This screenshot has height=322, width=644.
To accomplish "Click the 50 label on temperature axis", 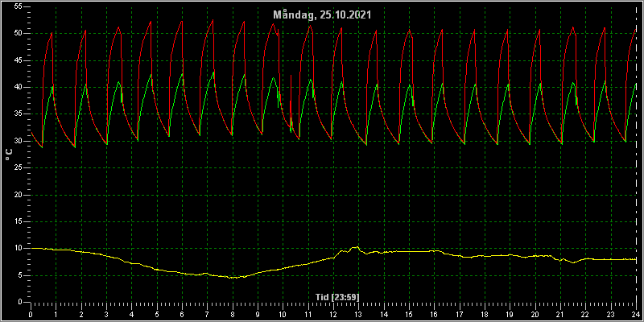I will (17, 34).
